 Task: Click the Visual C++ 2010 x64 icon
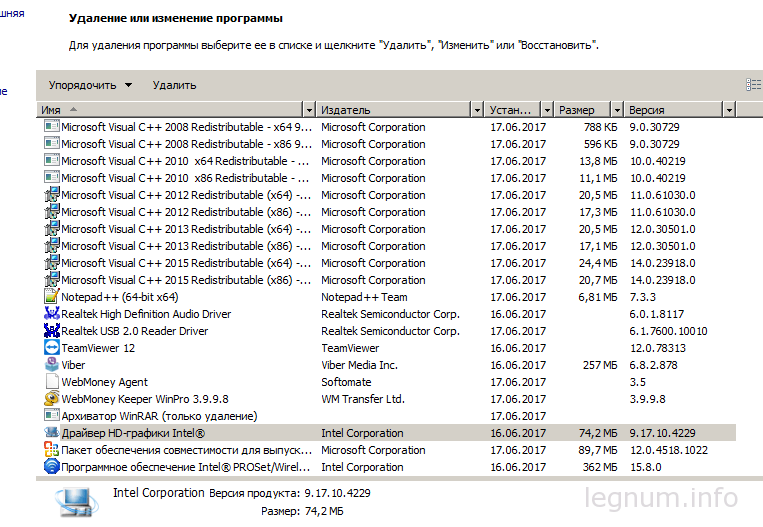pyautogui.click(x=52, y=161)
